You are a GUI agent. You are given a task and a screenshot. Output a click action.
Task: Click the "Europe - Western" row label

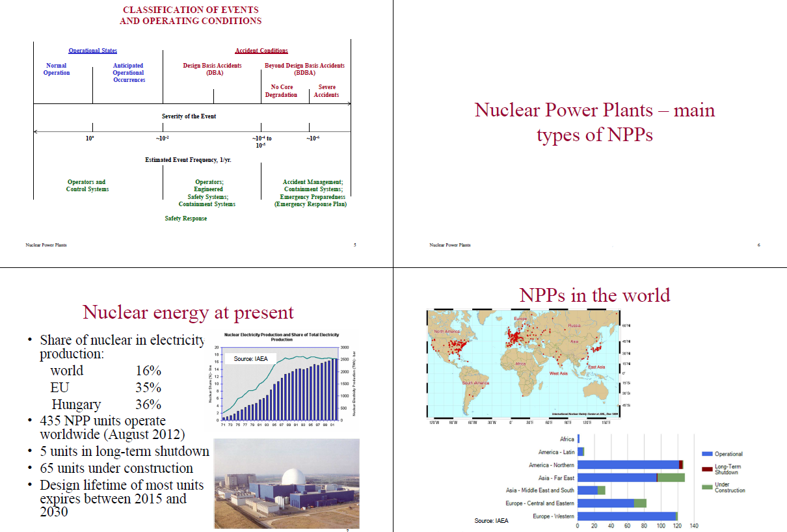coord(554,516)
